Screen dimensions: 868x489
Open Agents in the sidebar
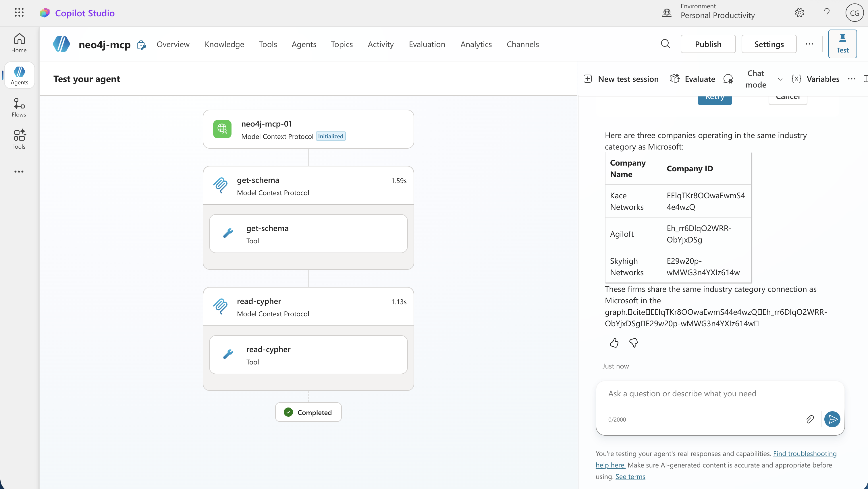pyautogui.click(x=19, y=75)
